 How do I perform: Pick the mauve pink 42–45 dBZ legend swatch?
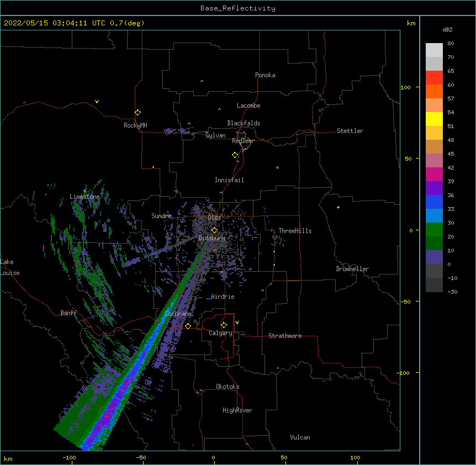(434, 160)
